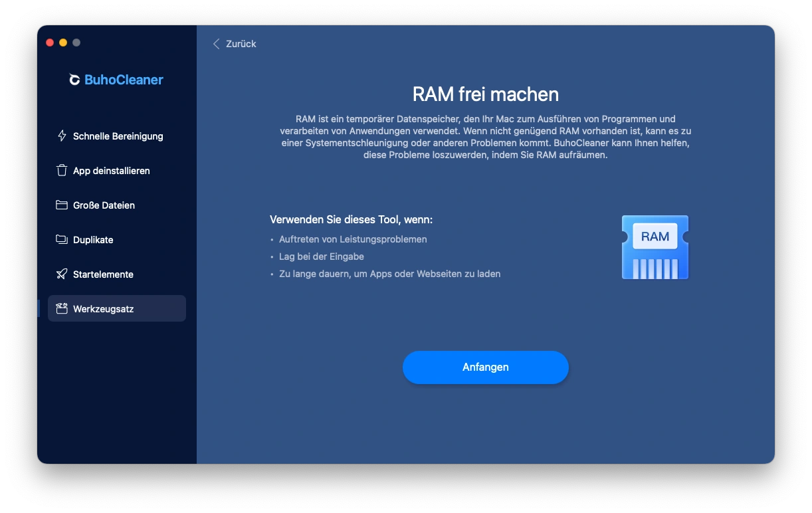Go back using the Zurück link
The image size is (812, 513).
pos(234,44)
